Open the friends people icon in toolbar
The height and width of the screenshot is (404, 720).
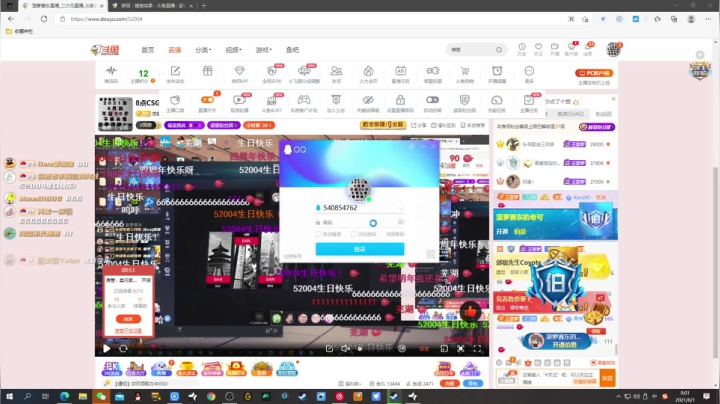click(x=336, y=71)
